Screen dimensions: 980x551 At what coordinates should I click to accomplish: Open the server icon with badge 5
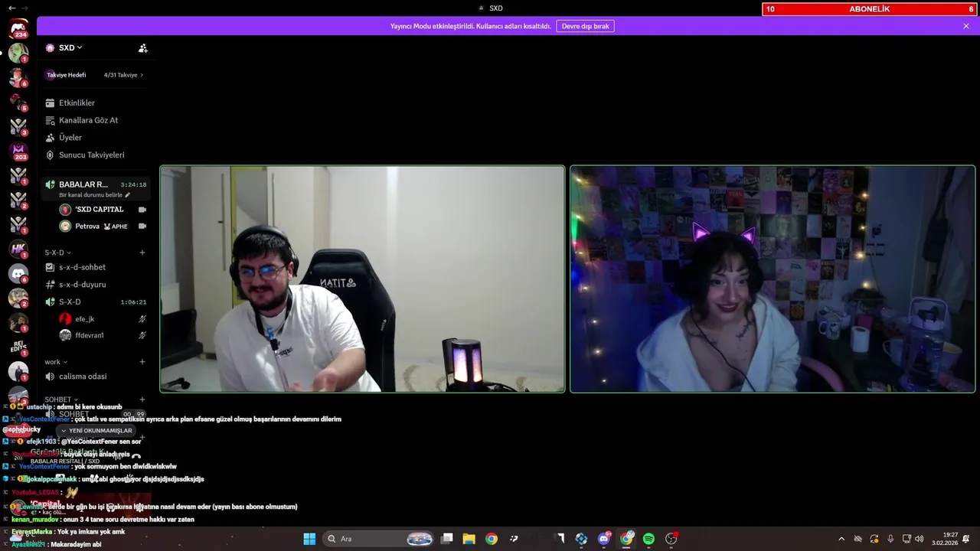[x=18, y=102]
